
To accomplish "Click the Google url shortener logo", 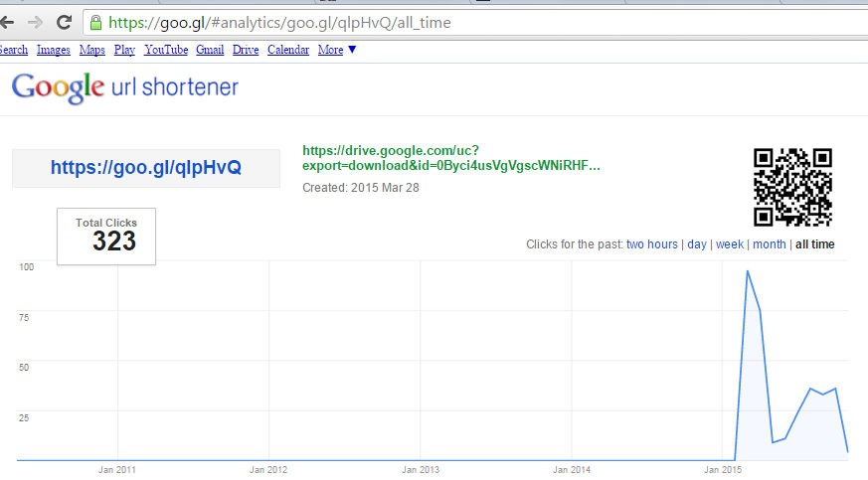I will [x=125, y=87].
